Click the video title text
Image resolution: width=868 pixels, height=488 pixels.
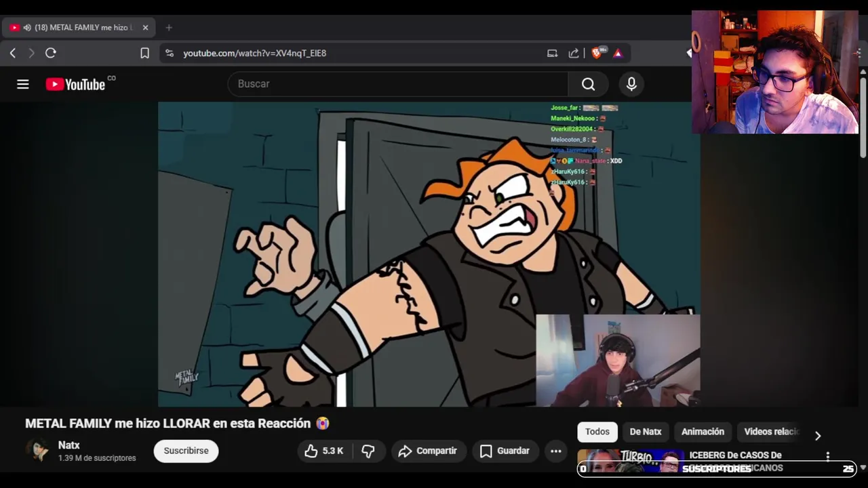pos(177,424)
